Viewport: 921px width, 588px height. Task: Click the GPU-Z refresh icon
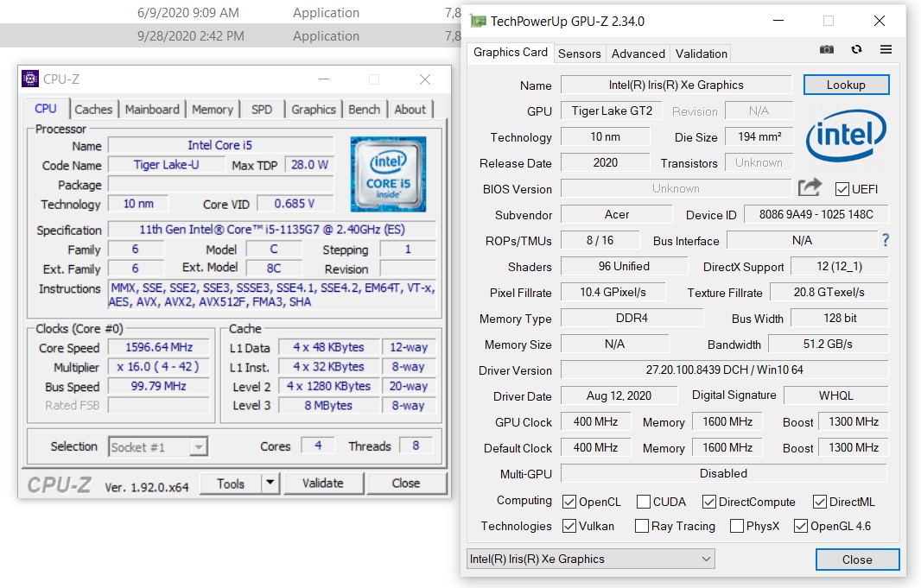tap(856, 50)
